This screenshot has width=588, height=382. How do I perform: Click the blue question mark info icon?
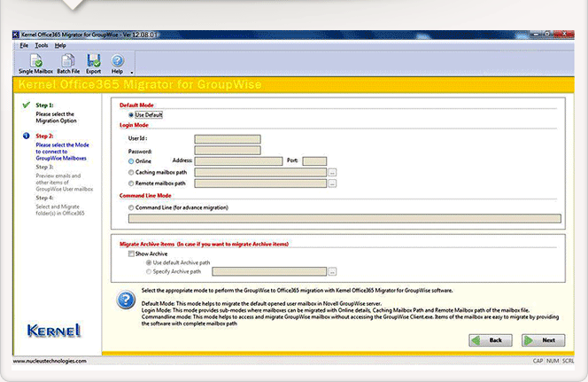[126, 300]
